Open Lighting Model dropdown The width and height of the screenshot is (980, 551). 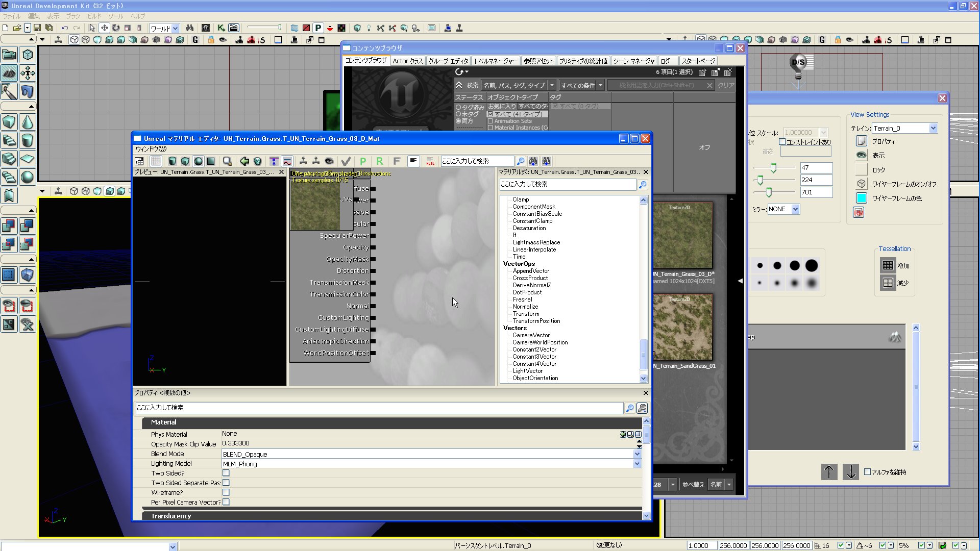tap(637, 464)
